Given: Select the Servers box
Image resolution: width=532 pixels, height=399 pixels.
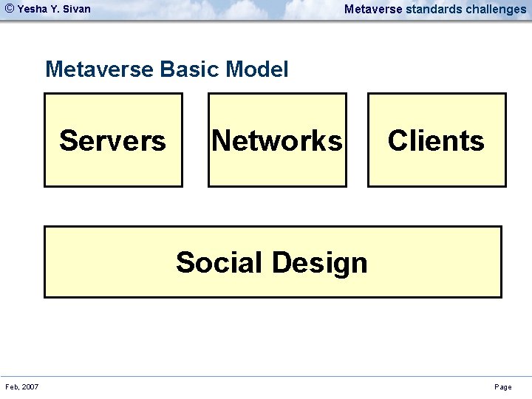Looking at the screenshot, I should (x=113, y=140).
